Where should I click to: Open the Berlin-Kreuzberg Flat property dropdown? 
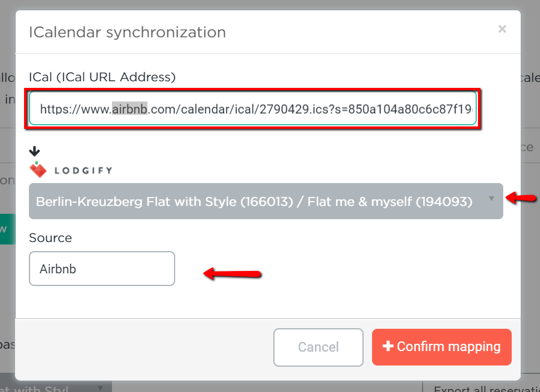pyautogui.click(x=266, y=201)
